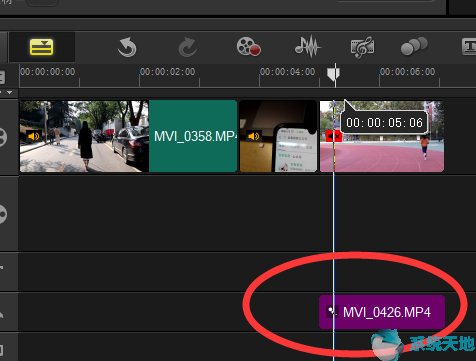
Task: Click the Undo arrow in the timeline toolbar
Action: (127, 47)
